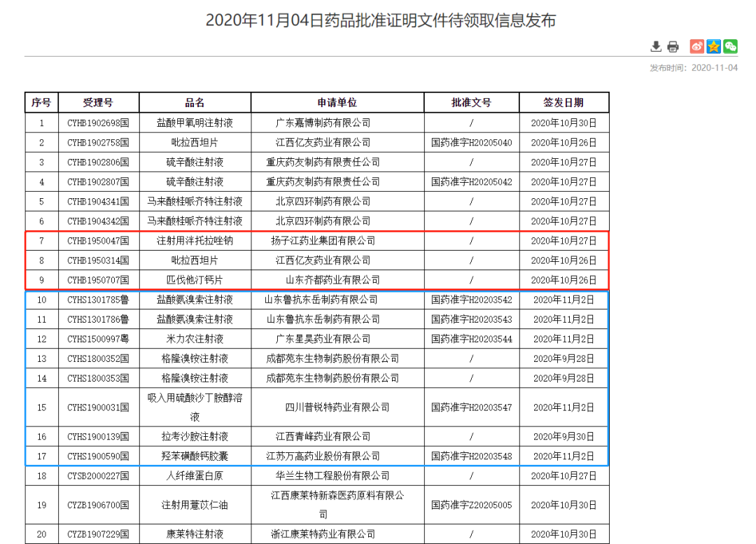Select cell 广东嘉博制药有限公司
Screen dimensions: 756x544
tap(337, 123)
